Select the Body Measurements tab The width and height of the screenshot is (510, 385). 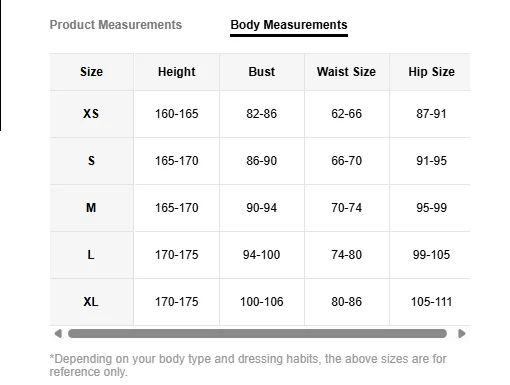pyautogui.click(x=289, y=25)
